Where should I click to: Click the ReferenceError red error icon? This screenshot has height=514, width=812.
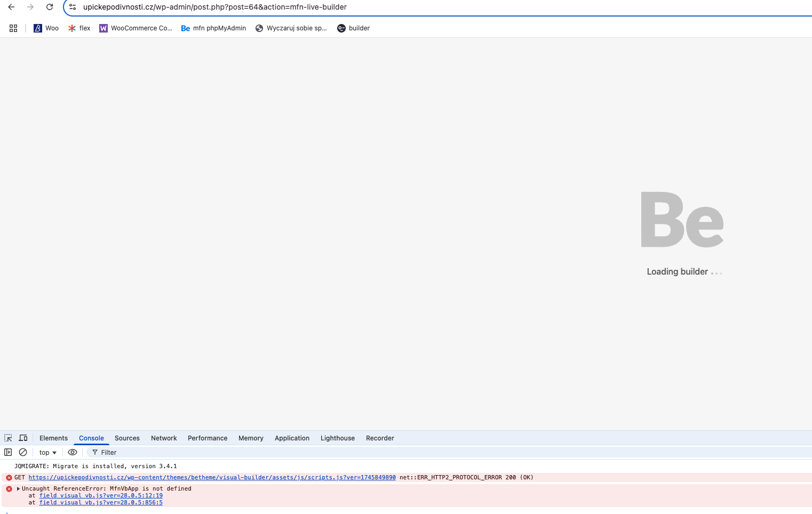[x=9, y=488]
